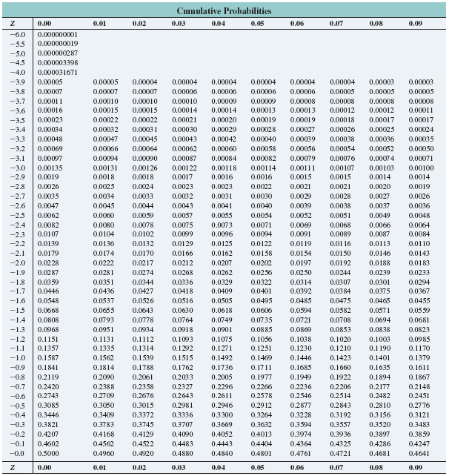Select the value 0.0301 in row −1.8
The height and width of the screenshot is (476, 449).
pos(380,282)
